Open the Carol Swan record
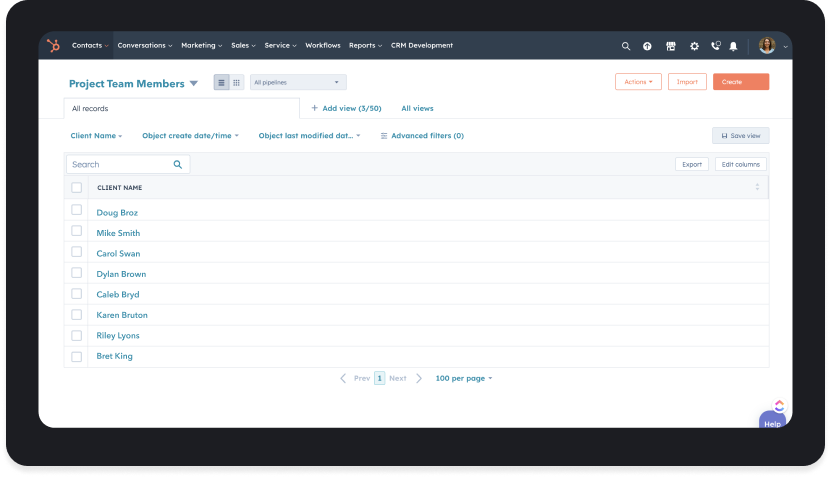 pos(118,253)
